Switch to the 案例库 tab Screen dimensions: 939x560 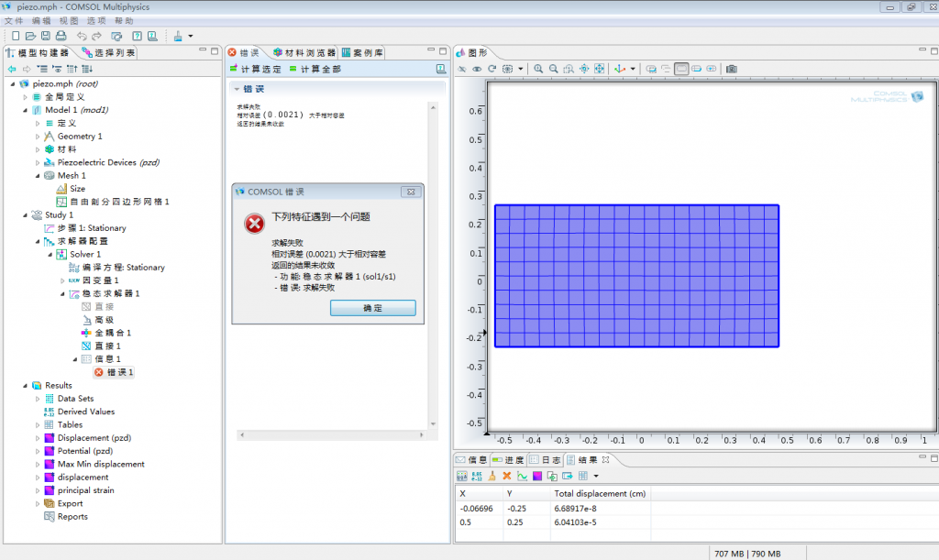coord(362,52)
